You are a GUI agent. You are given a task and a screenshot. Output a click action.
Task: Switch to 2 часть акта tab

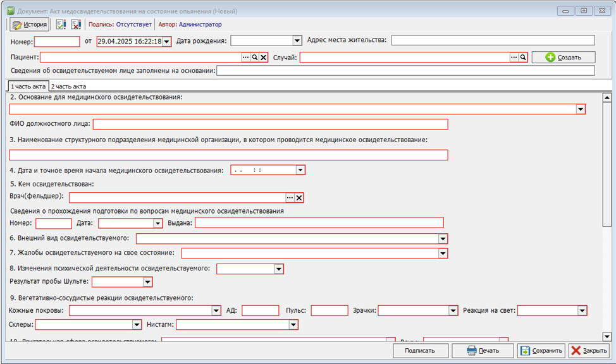click(x=69, y=87)
